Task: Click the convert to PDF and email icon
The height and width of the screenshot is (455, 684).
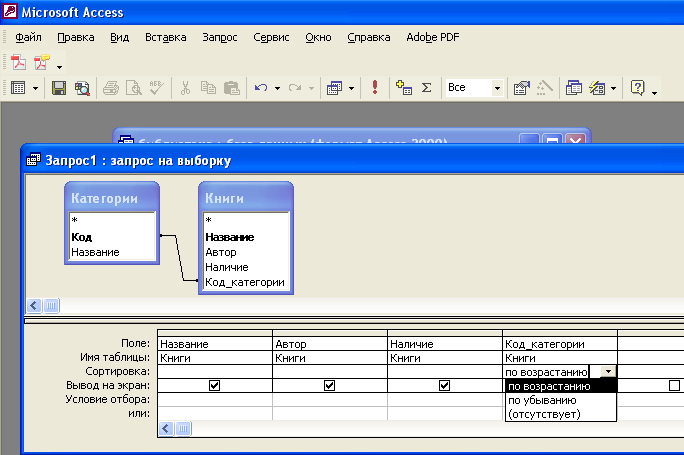Action: [x=42, y=62]
